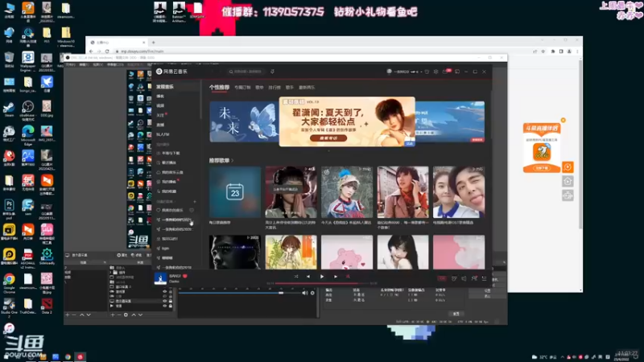Open the username dropdown arrow in NetEase header
This screenshot has width=644, height=362.
tap(421, 72)
